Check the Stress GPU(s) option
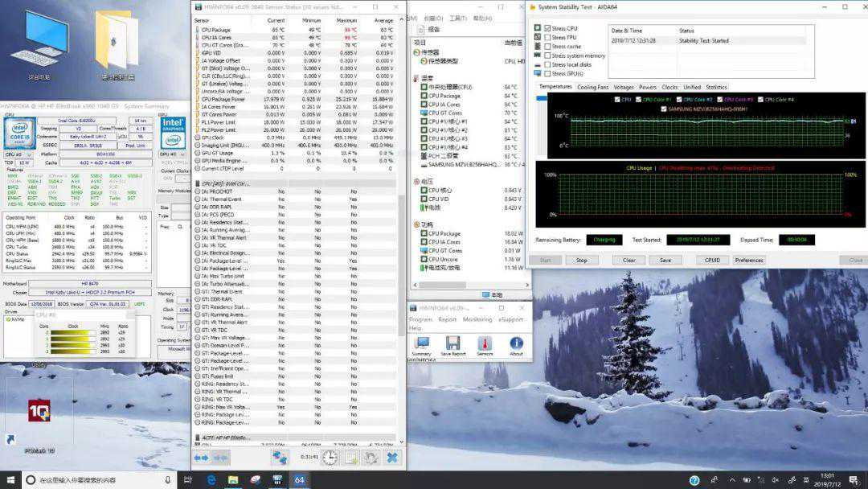 click(x=548, y=73)
